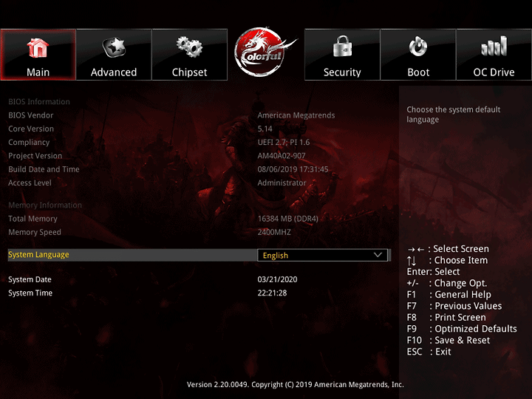Click the 08/06/2019 17:31:45 build value
The width and height of the screenshot is (532, 399).
coord(293,169)
